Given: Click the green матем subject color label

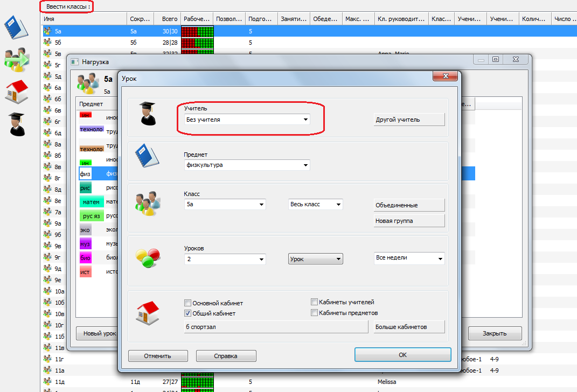Looking at the screenshot, I should coord(91,202).
